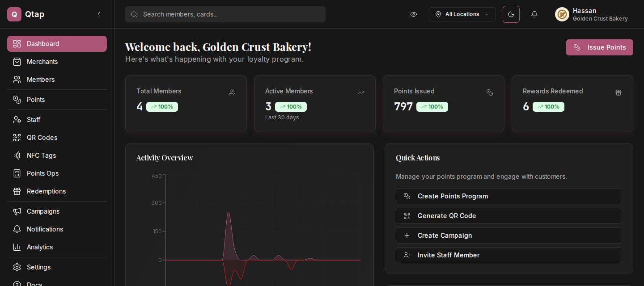Screen dimensions: 644x286
Task: Click Generate QR Code button
Action: (509, 216)
